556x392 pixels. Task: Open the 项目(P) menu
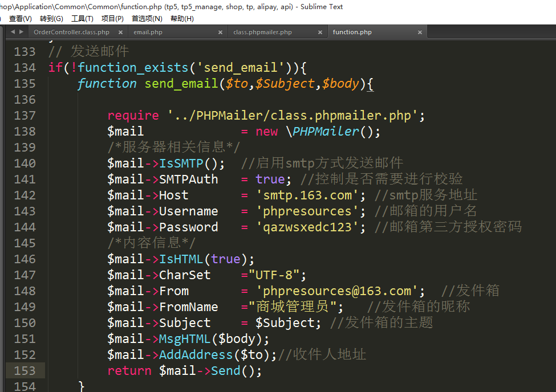coord(112,19)
